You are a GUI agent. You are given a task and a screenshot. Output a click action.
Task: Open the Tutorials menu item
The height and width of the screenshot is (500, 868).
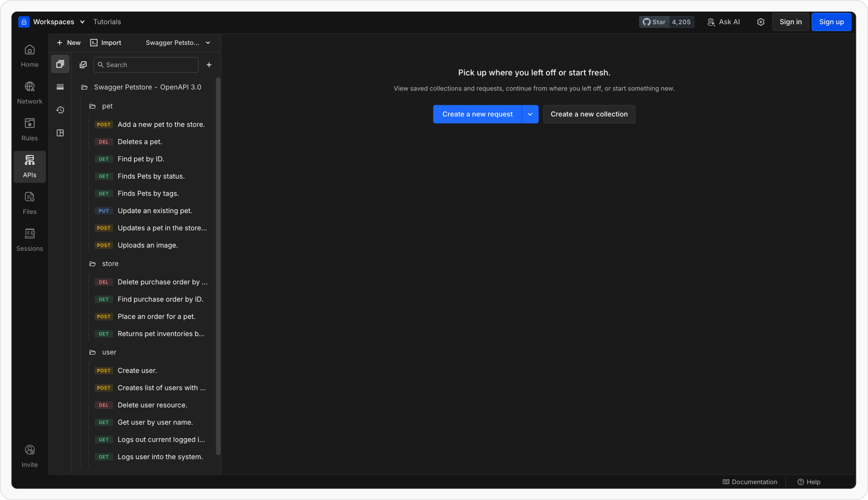(107, 22)
